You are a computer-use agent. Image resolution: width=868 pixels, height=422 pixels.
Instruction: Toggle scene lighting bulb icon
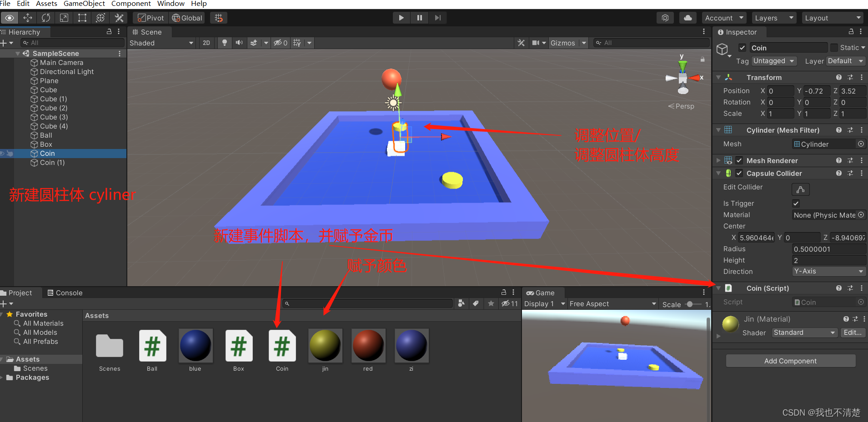[224, 43]
